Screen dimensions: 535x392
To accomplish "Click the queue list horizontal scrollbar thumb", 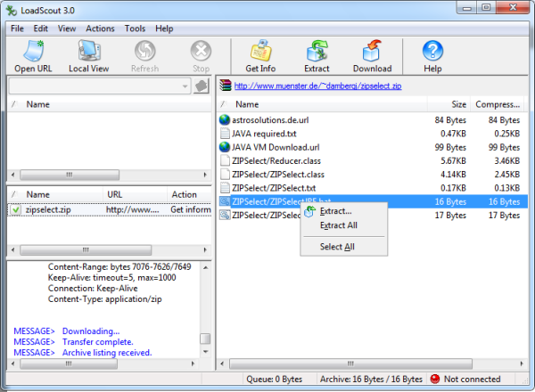I will point(86,249).
